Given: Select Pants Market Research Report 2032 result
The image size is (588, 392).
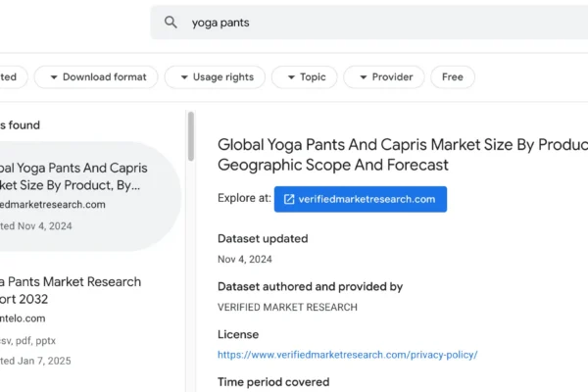Looking at the screenshot, I should point(71,290).
